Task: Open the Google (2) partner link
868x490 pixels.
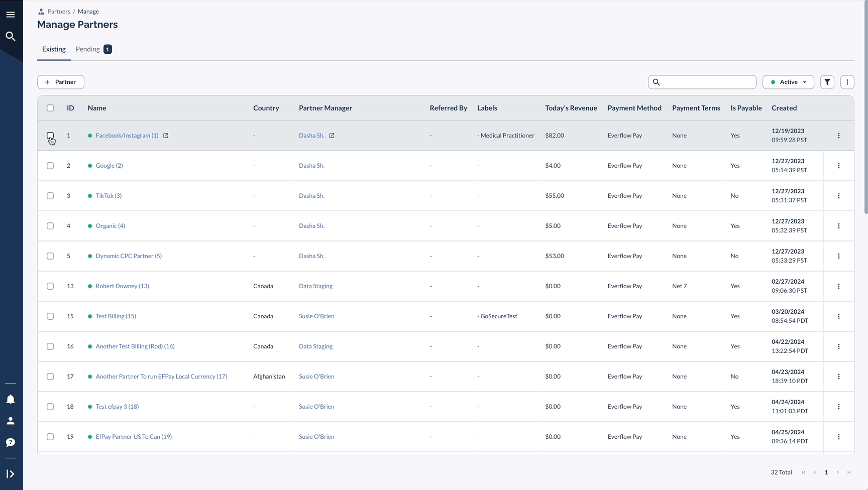Action: (x=109, y=166)
